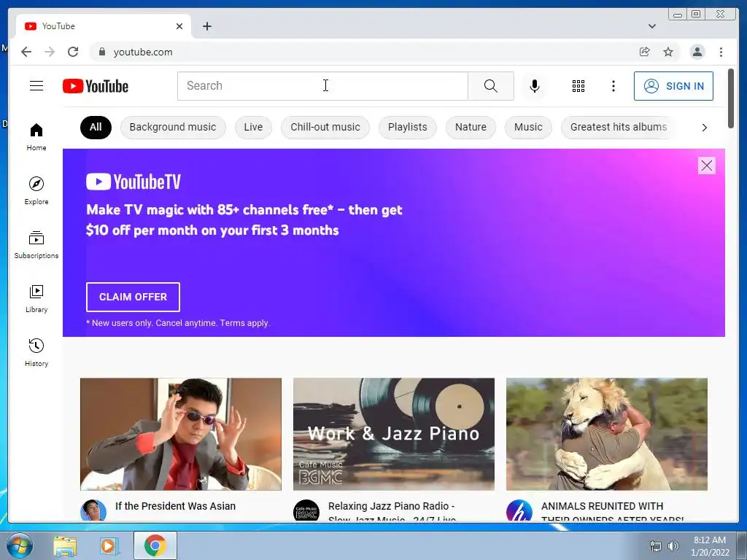Go back in Chrome
The height and width of the screenshot is (560, 747).
pos(26,52)
